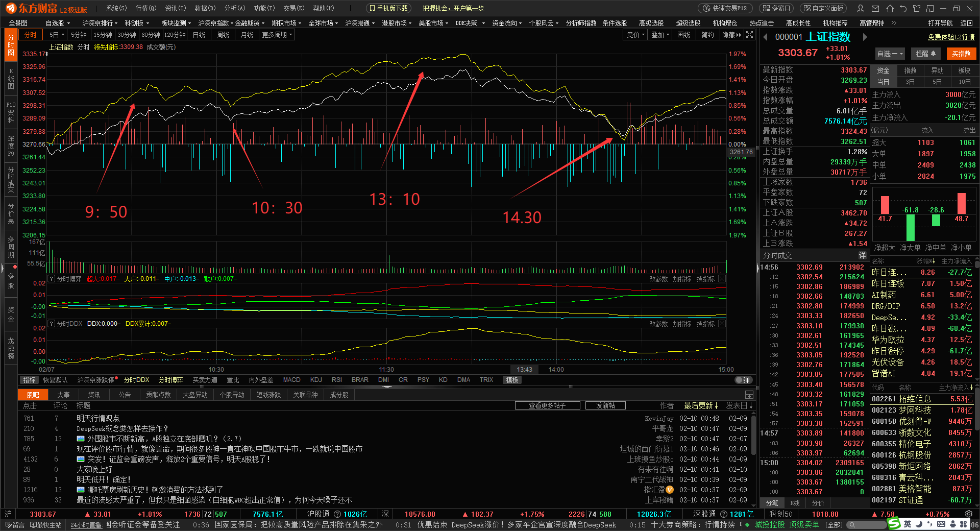The width and height of the screenshot is (980, 531).
Task: Click 13:43 time marker on axis
Action: [524, 369]
